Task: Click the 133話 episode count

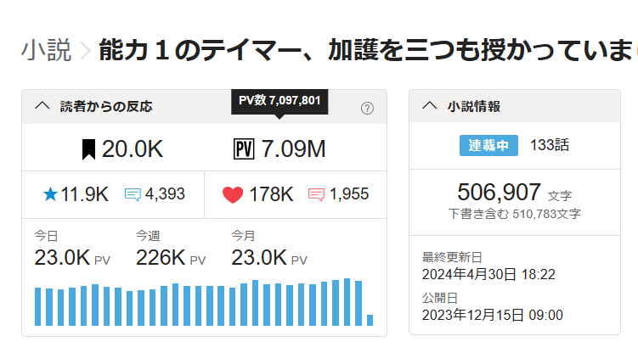Action: pyautogui.click(x=549, y=145)
